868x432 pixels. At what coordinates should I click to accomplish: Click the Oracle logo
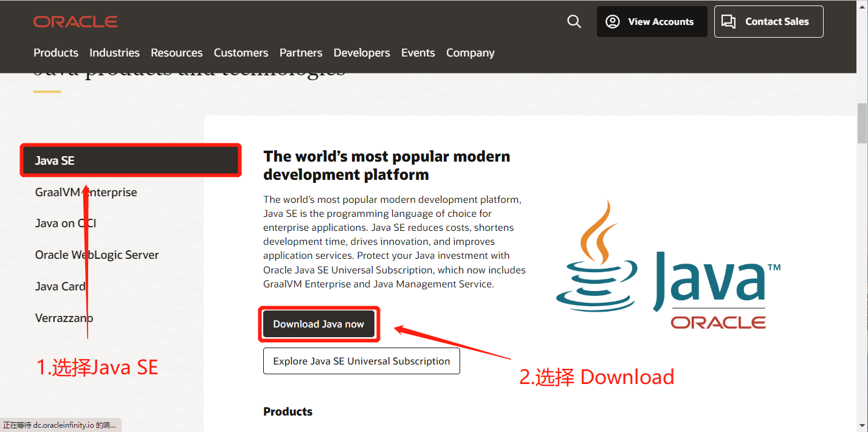pos(75,22)
